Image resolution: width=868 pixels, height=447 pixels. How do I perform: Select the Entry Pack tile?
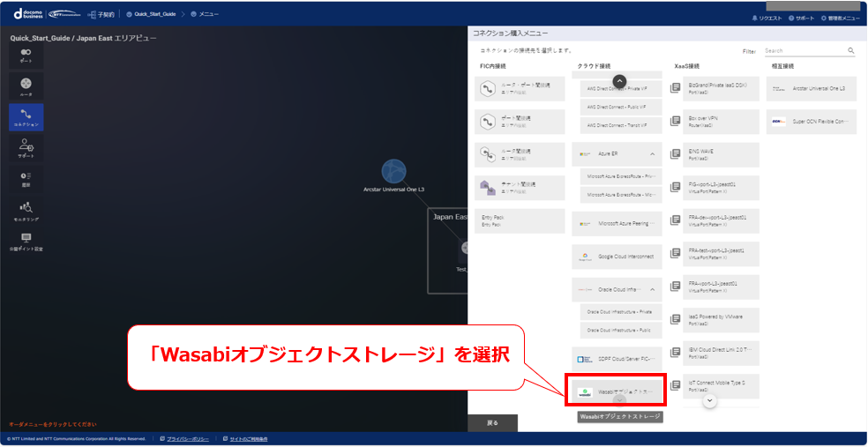pos(520,220)
